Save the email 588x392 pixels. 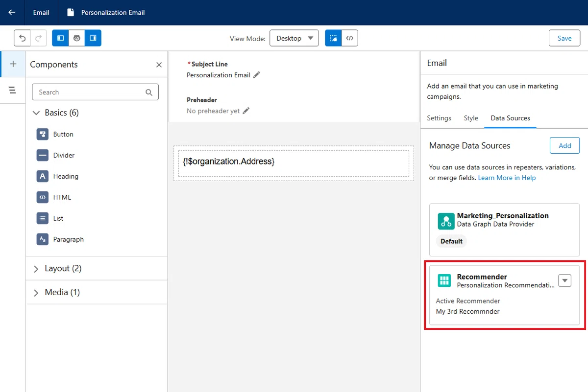pos(564,38)
